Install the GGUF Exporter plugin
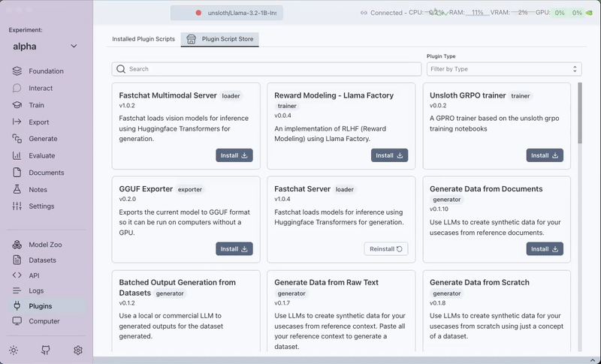The height and width of the screenshot is (364, 601). (234, 248)
